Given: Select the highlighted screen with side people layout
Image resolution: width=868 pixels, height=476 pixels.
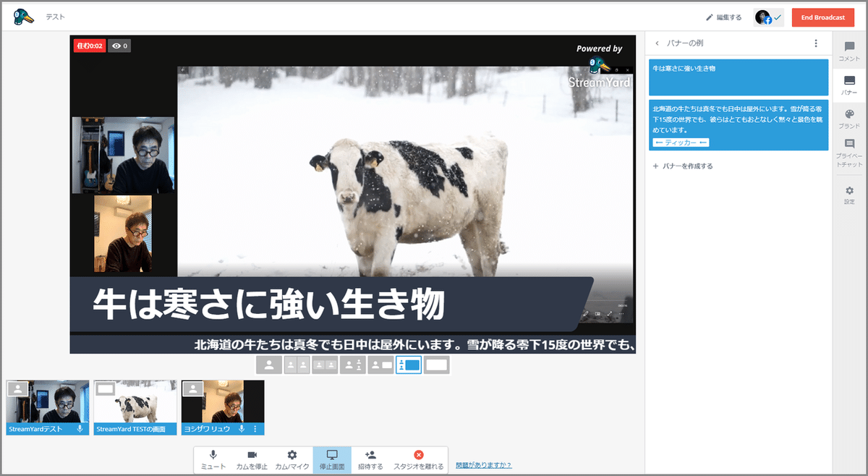Looking at the screenshot, I should point(409,365).
